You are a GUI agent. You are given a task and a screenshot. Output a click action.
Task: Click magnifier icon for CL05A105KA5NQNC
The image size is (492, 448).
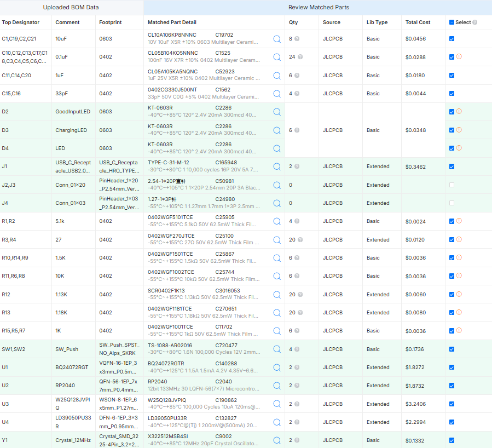277,76
